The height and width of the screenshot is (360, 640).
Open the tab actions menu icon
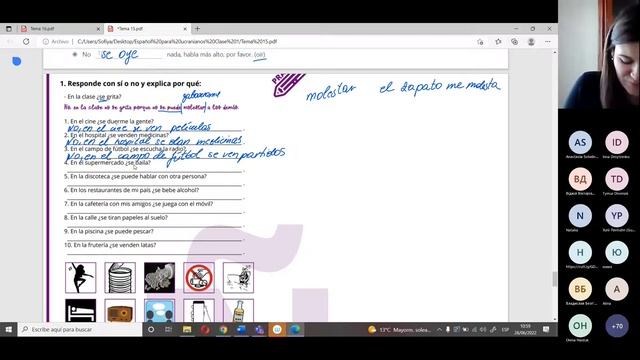[x=9, y=29]
